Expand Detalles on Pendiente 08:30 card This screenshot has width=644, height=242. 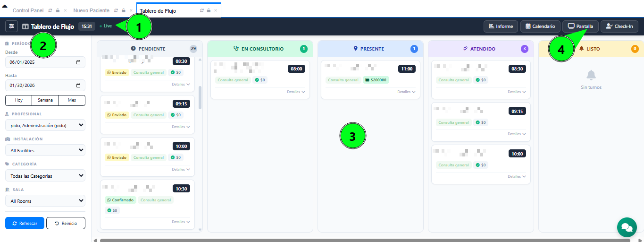point(181,84)
